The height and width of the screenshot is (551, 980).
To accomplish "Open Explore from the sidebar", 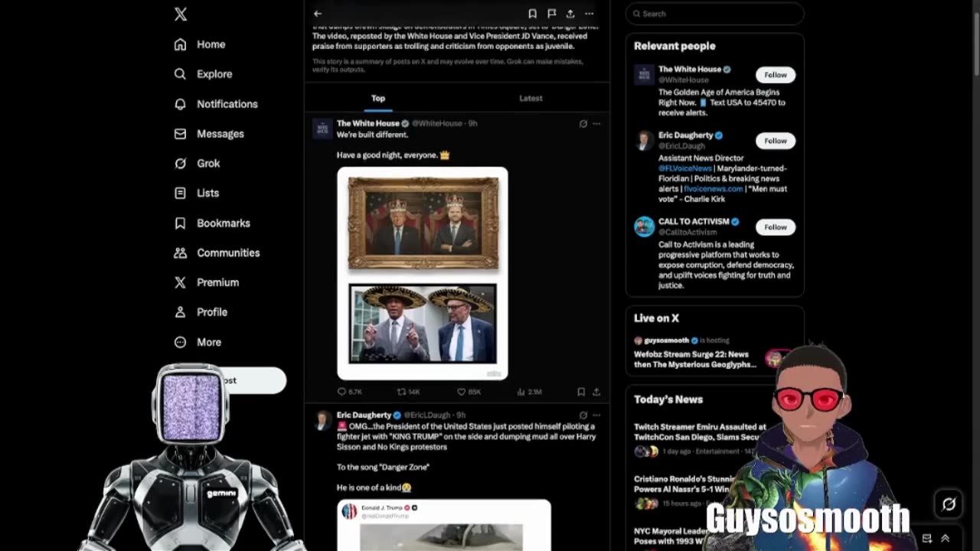I will point(204,74).
